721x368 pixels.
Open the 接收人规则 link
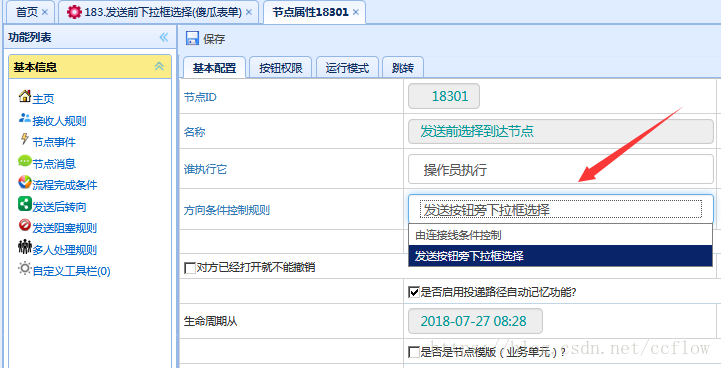click(59, 121)
